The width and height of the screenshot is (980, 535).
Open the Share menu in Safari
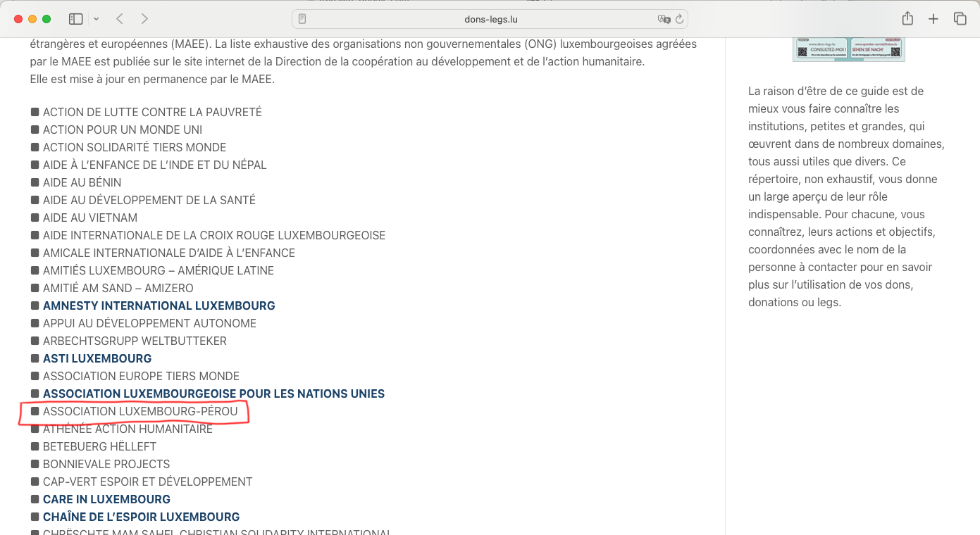click(907, 19)
